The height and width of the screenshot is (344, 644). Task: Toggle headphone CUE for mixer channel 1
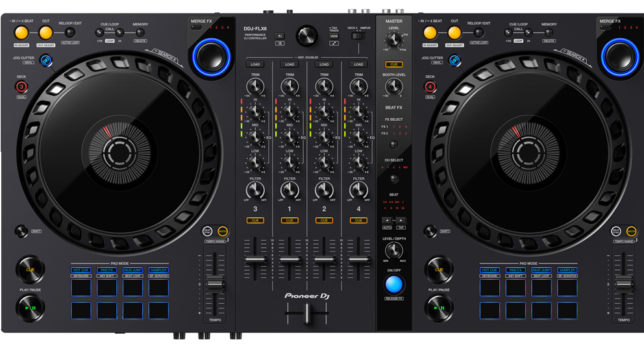290,221
